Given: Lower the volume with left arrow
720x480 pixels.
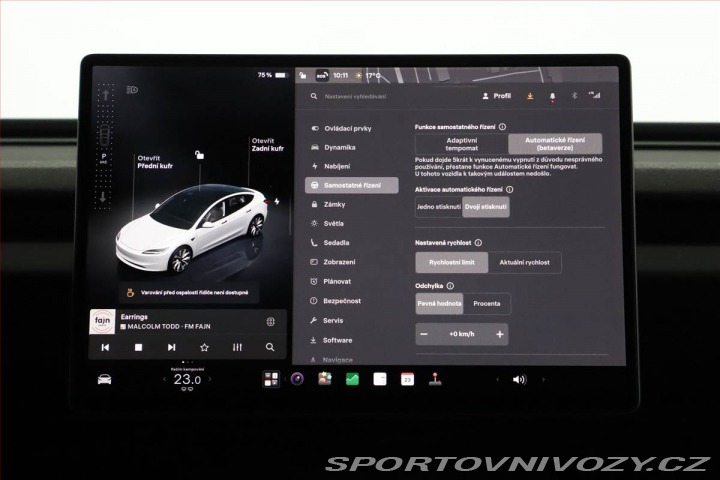Looking at the screenshot, I should pos(497,379).
